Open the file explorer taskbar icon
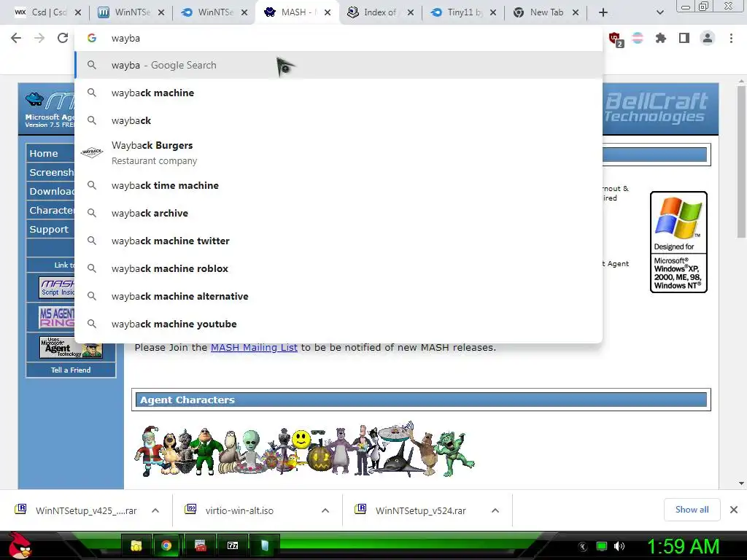The height and width of the screenshot is (560, 747). click(x=136, y=545)
